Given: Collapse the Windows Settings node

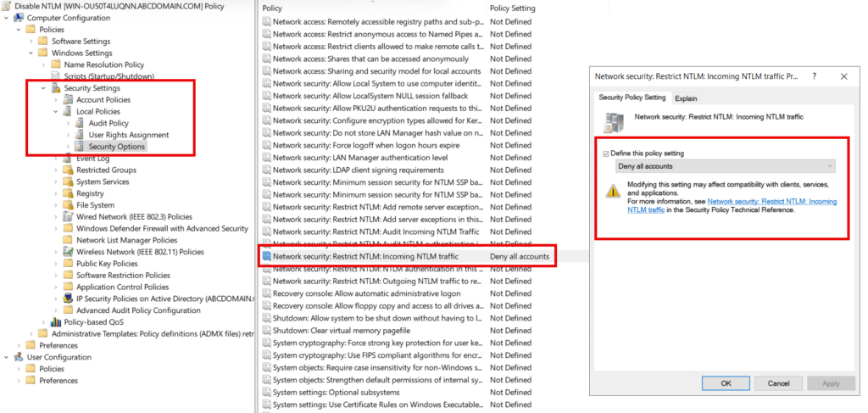Looking at the screenshot, I should (31, 53).
